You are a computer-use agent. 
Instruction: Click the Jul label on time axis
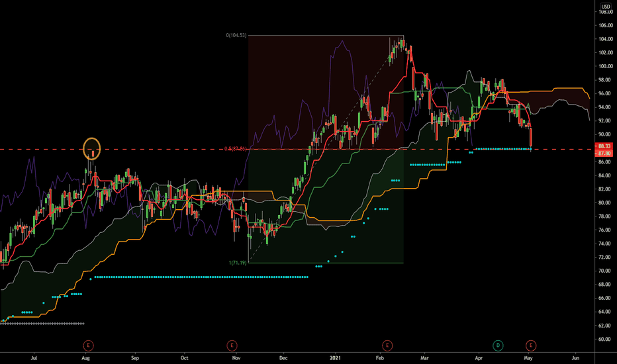(34, 358)
